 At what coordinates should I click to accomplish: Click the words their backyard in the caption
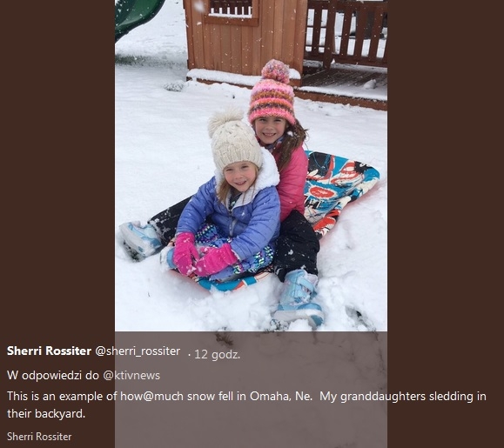coord(46,413)
